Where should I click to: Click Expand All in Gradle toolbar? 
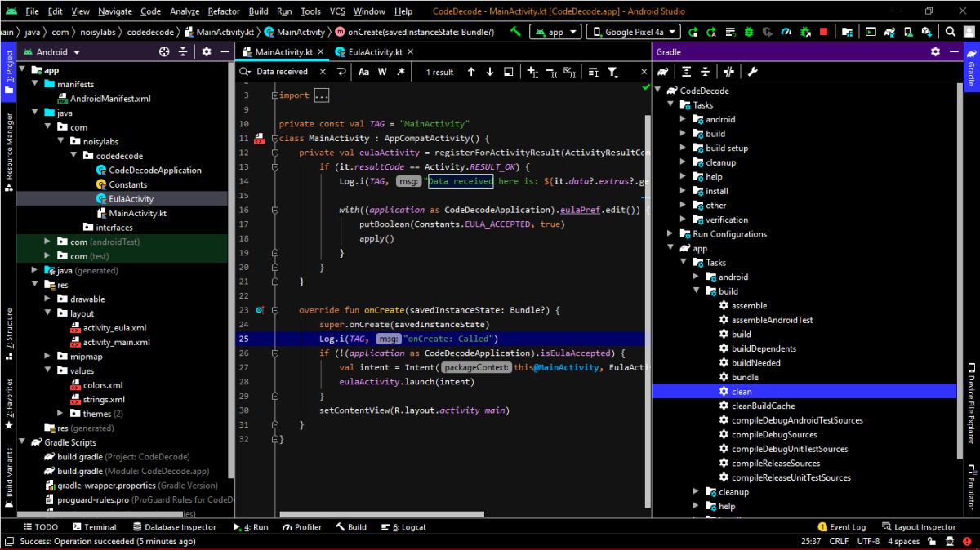click(x=687, y=72)
